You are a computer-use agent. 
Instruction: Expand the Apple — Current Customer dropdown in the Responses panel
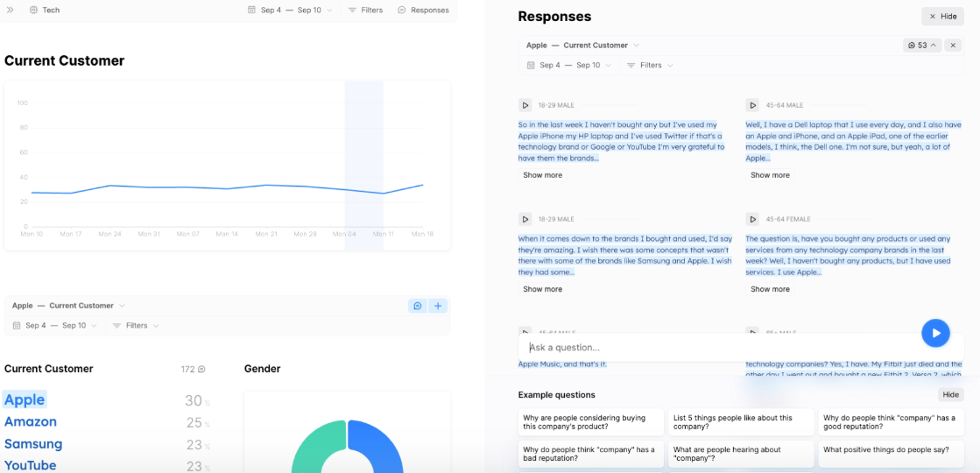click(582, 46)
